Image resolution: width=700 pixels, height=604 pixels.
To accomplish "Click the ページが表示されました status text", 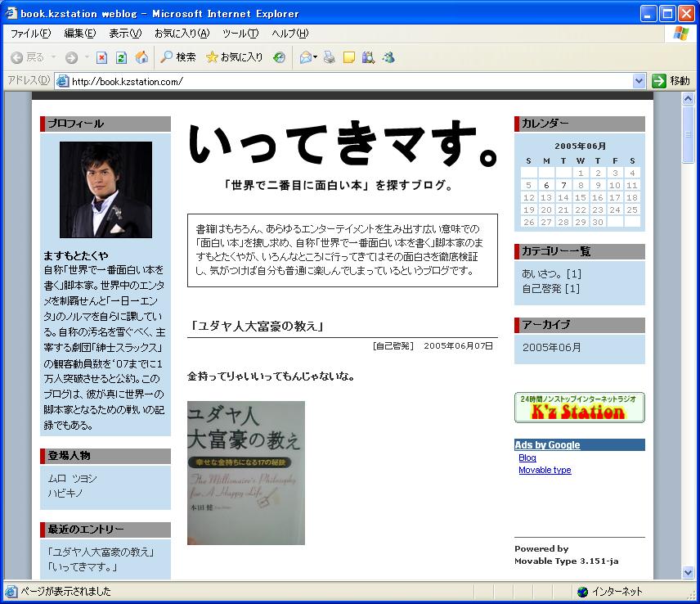I will point(66,592).
